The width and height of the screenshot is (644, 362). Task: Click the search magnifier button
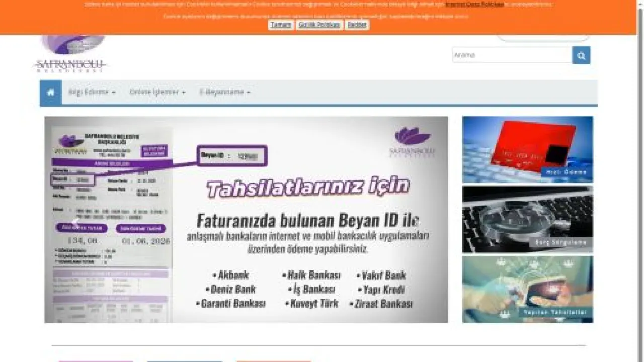[x=581, y=55]
